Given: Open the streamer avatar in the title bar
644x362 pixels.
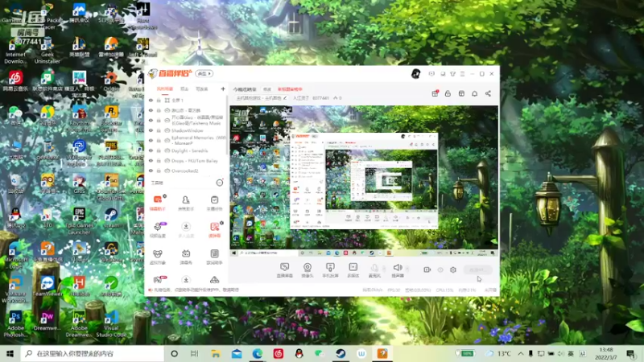Looking at the screenshot, I should (x=415, y=74).
